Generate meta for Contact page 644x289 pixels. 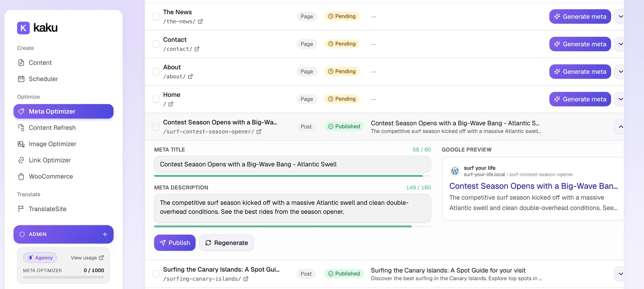(580, 44)
